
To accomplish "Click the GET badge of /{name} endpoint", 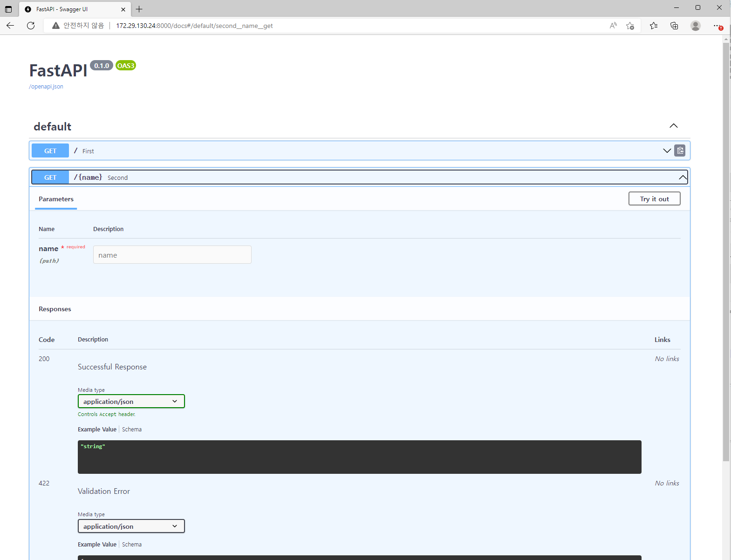I will point(50,178).
